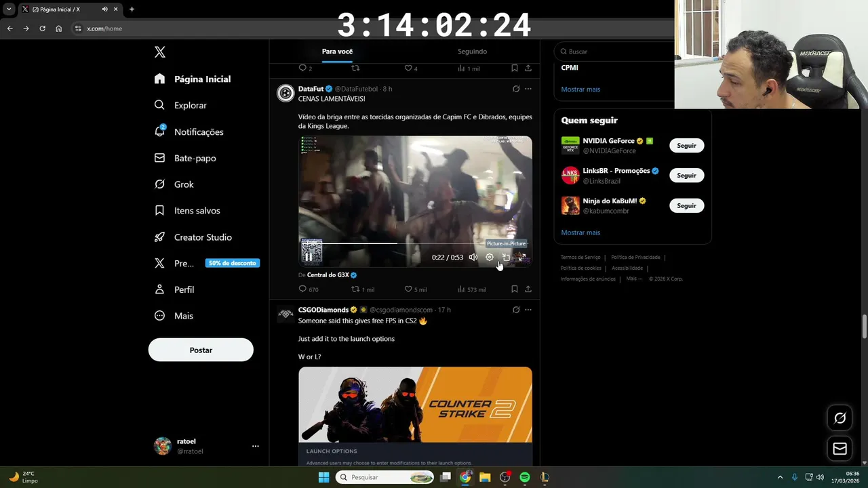The width and height of the screenshot is (868, 488).
Task: Open Premium 50% de desconto entry
Action: click(x=207, y=263)
